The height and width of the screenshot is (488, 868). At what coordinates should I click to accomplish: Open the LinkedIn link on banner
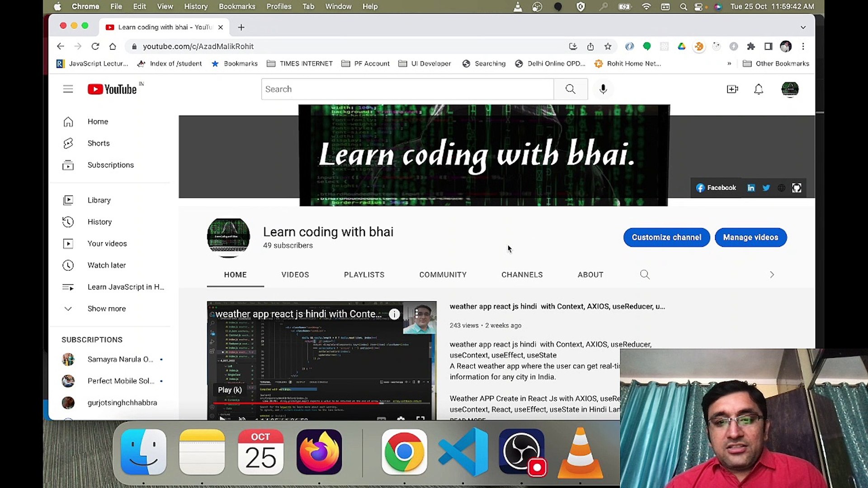(x=751, y=188)
